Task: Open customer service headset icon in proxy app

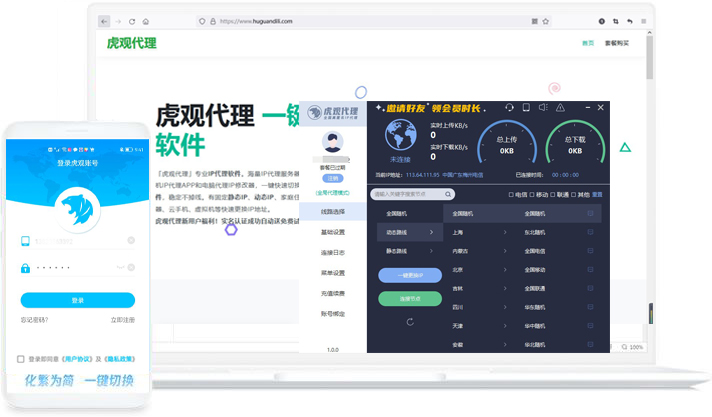Action: [x=509, y=107]
